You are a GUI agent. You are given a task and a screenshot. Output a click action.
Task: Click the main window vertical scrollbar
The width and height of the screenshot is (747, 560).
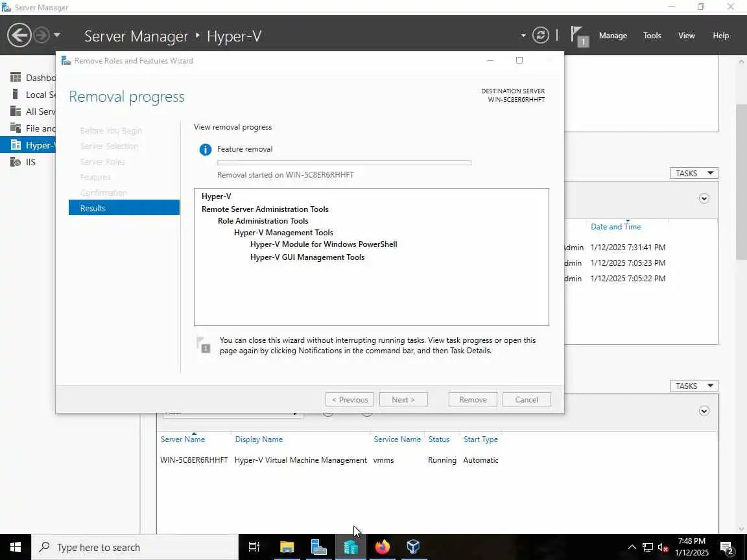(x=741, y=182)
